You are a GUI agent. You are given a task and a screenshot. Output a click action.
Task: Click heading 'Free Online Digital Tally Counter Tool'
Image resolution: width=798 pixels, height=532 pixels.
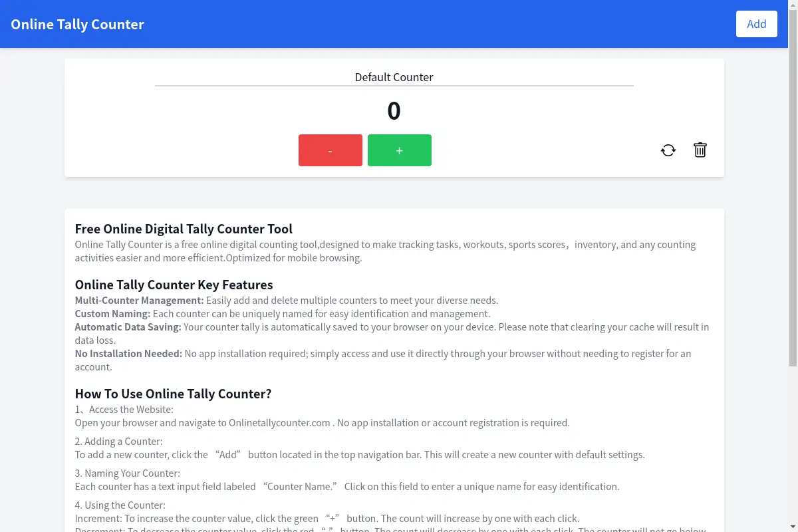(184, 229)
